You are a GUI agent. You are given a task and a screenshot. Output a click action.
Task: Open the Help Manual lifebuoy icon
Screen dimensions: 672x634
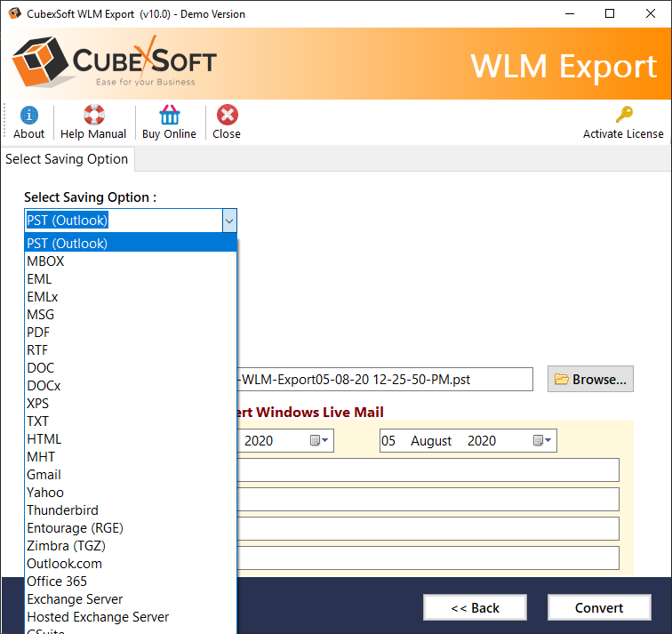click(x=93, y=116)
